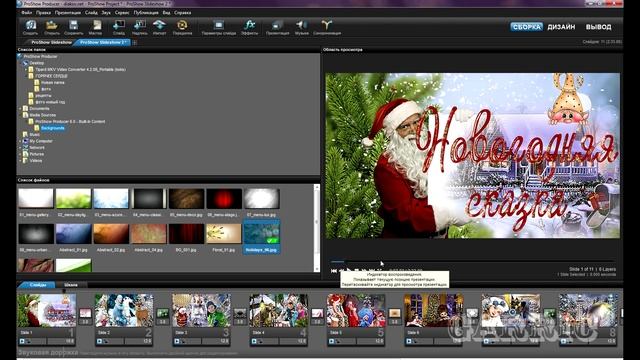Switch to the Слайды timeline tab
The image size is (640, 360).
pos(38,285)
